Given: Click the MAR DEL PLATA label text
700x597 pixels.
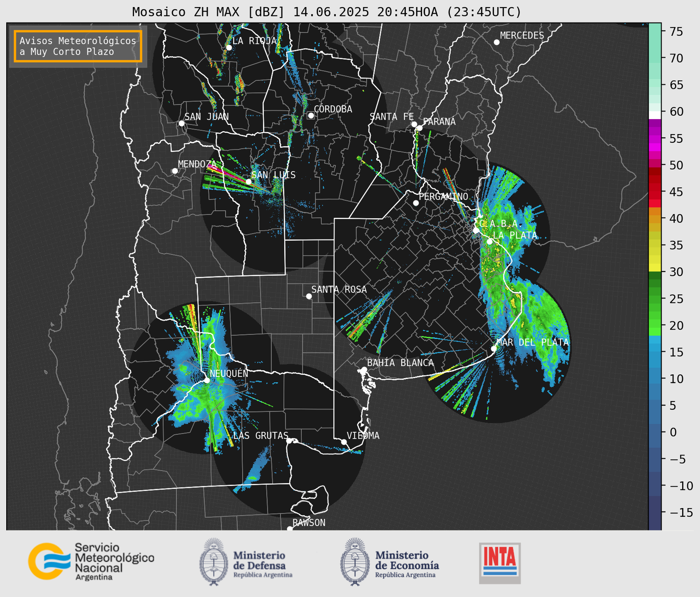Looking at the screenshot, I should [x=532, y=342].
